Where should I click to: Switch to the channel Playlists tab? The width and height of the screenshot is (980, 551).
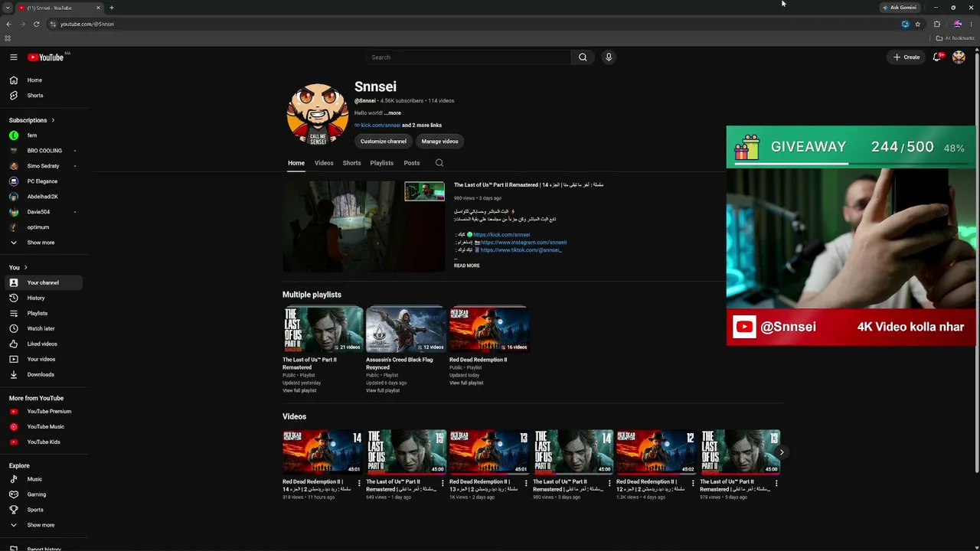[x=382, y=163]
